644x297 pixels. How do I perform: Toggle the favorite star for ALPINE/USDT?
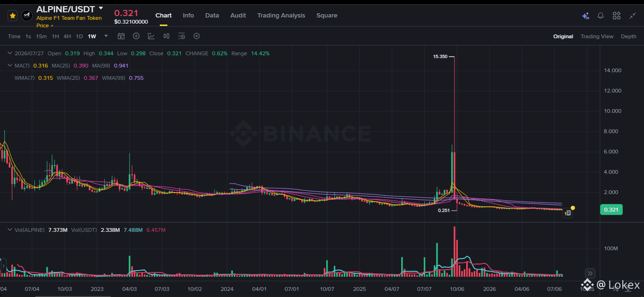coord(13,16)
